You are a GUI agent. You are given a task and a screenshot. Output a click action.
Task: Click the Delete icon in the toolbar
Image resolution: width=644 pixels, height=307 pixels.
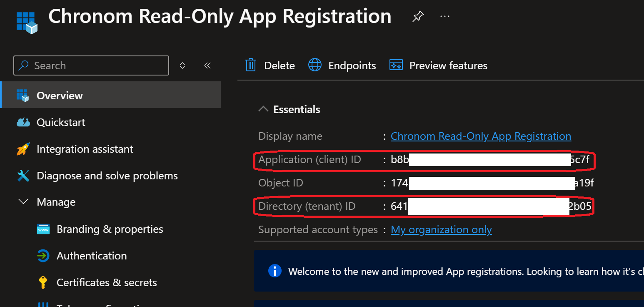250,65
